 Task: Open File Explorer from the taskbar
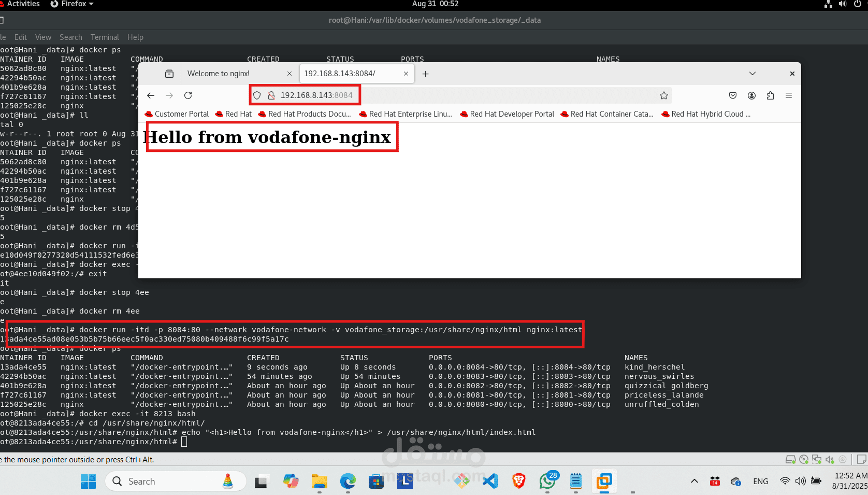click(x=320, y=482)
